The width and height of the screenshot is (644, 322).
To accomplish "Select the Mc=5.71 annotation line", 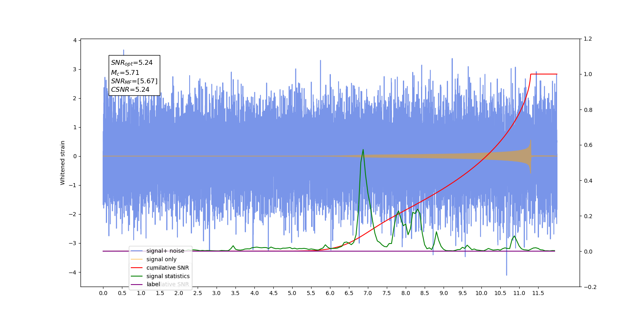I will [x=125, y=72].
